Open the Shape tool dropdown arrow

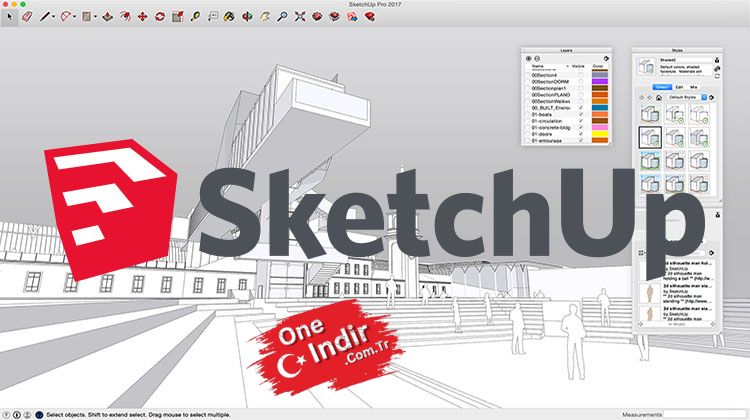95,17
